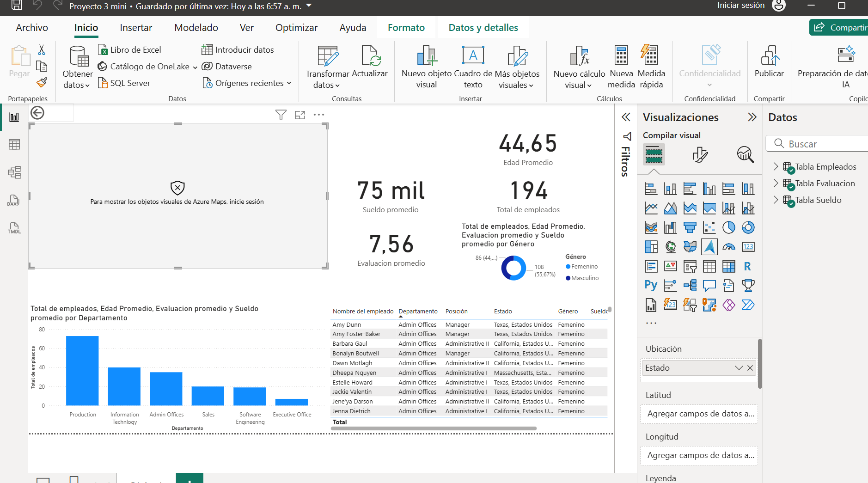
Task: Open the Modelado ribbon tab
Action: coord(196,28)
